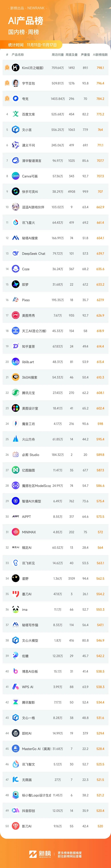This screenshot has width=111, height=868.
Task: Click the 百度文库 green logo icon
Action: [x=15, y=114]
